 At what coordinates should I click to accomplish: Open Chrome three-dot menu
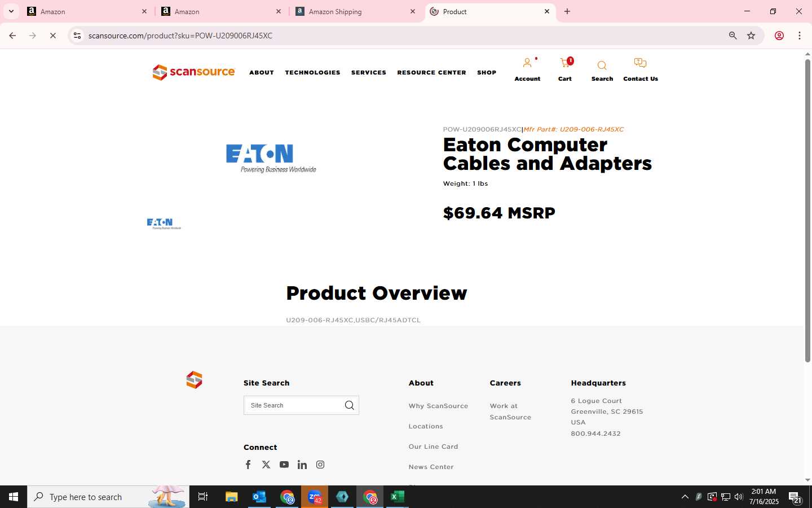[800, 36]
